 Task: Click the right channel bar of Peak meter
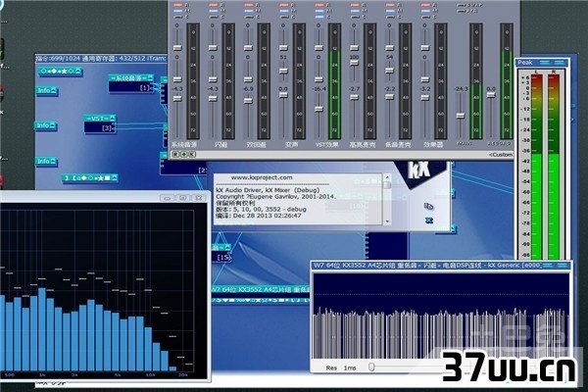(x=554, y=167)
